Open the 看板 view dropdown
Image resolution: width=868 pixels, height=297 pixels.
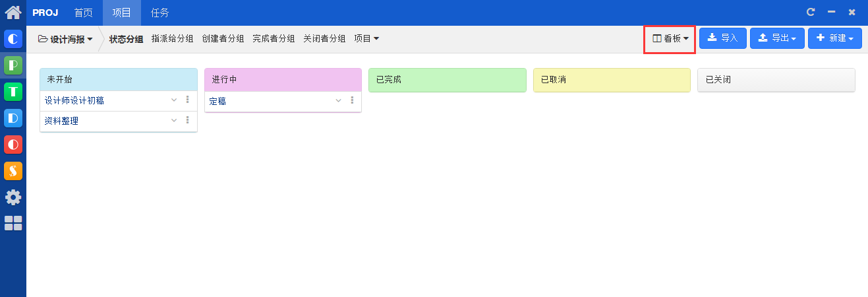670,38
